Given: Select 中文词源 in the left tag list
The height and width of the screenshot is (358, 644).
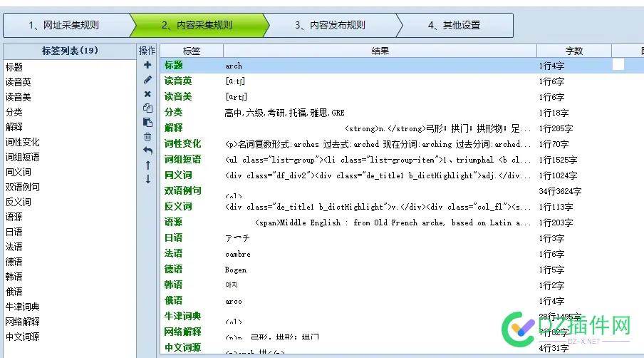Looking at the screenshot, I should 23,337.
